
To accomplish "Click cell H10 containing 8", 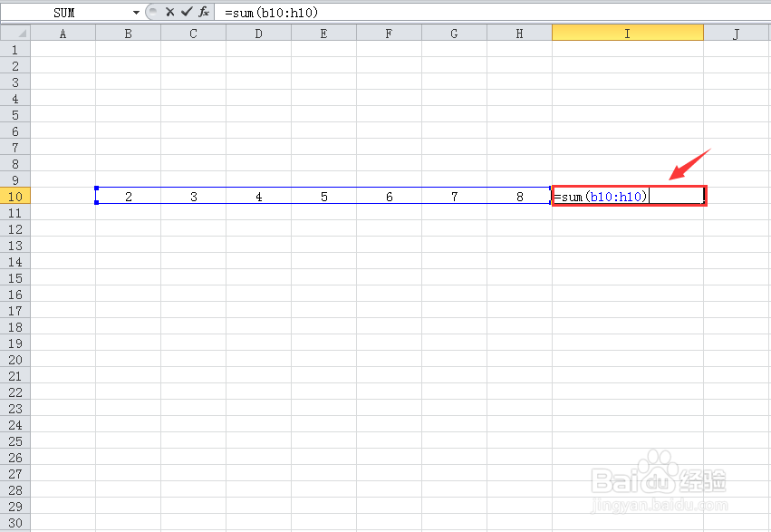I will pos(520,197).
